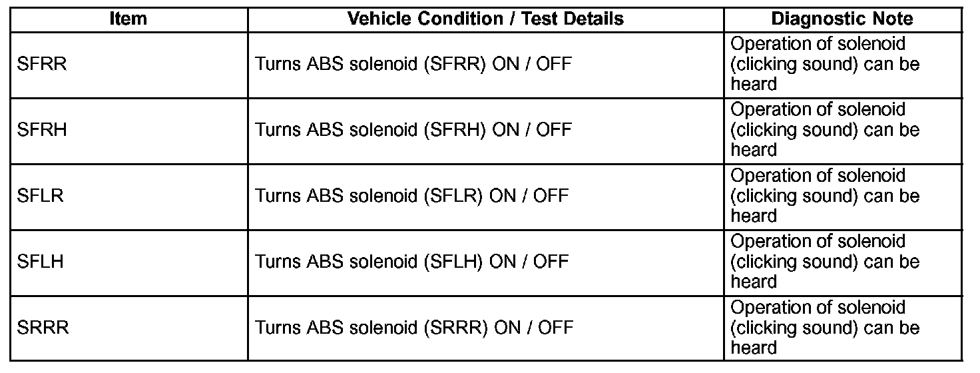Image resolution: width=980 pixels, height=373 pixels.
Task: Click the Item column header
Action: coord(128,19)
